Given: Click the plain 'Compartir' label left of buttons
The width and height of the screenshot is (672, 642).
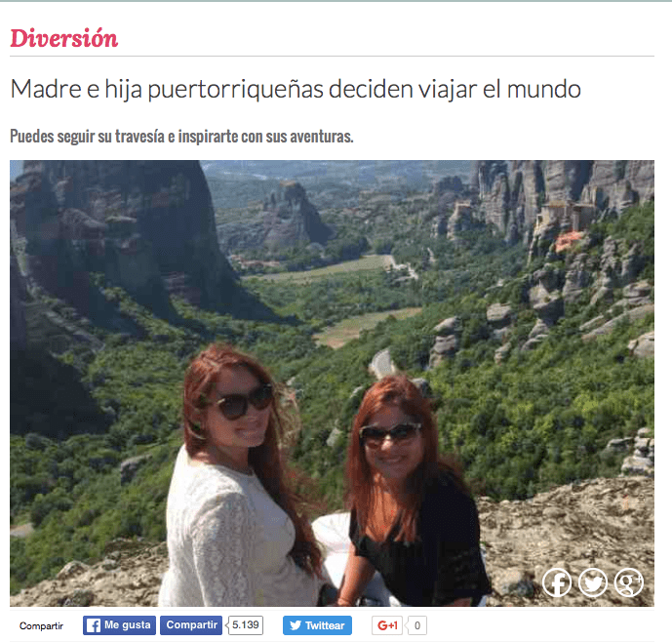Looking at the screenshot, I should point(41,625).
